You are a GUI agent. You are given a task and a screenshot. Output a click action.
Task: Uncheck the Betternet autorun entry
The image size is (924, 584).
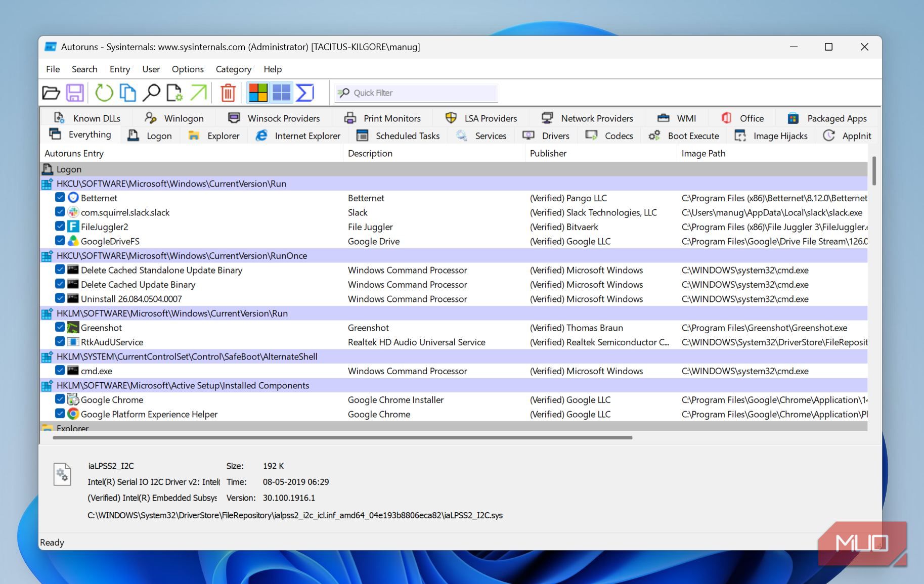tap(60, 197)
